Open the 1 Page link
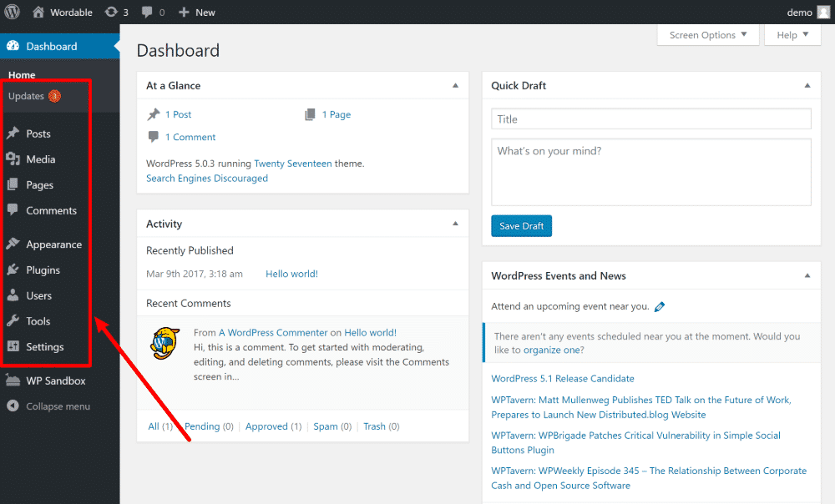The image size is (835, 504). pos(336,114)
